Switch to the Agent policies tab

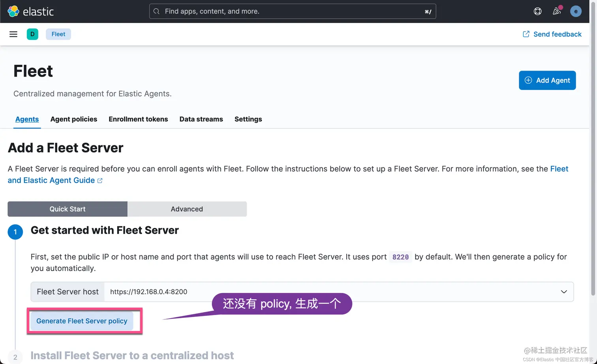tap(74, 119)
